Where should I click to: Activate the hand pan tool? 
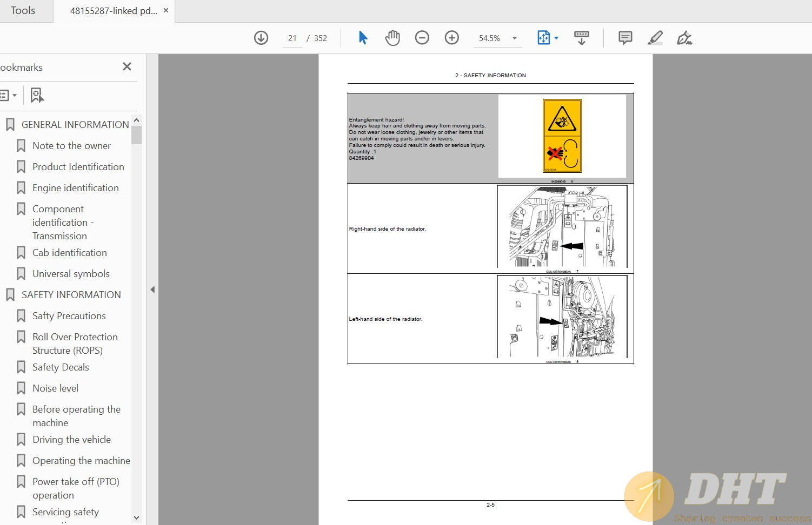[392, 38]
